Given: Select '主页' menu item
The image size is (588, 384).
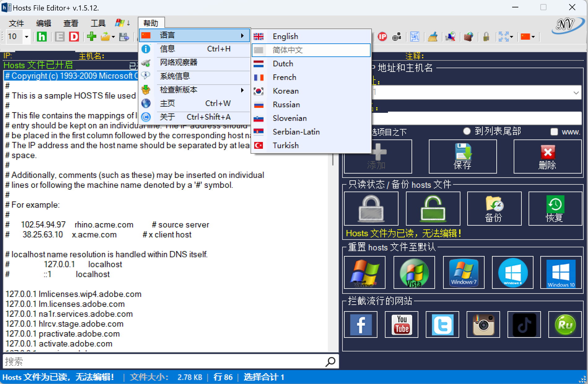Looking at the screenshot, I should click(195, 104).
